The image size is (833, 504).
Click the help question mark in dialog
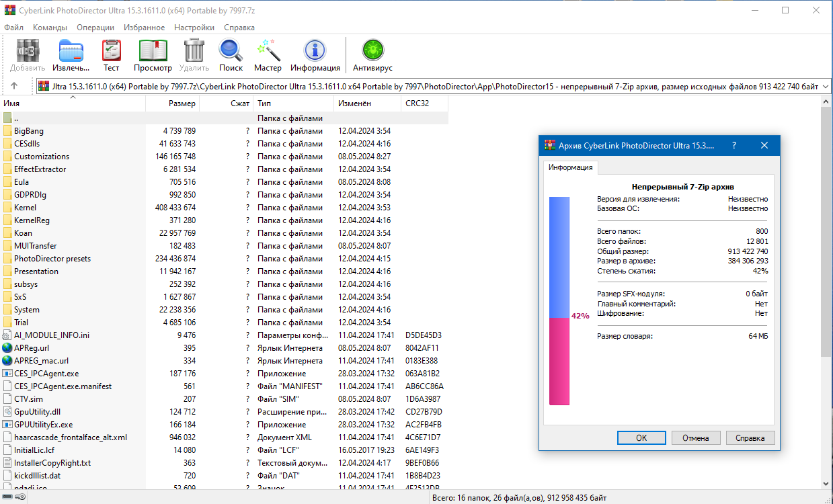pos(733,145)
